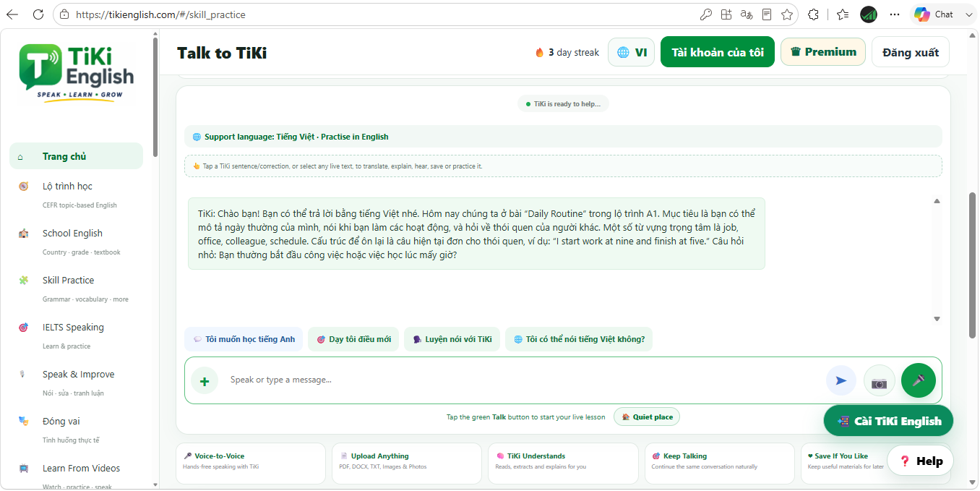
Task: Choose the Luyện nói với TiKi suggestion
Action: click(x=452, y=339)
